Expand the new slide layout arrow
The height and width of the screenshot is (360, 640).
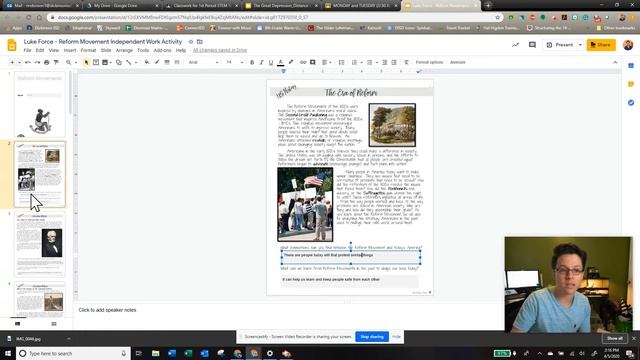(x=19, y=62)
